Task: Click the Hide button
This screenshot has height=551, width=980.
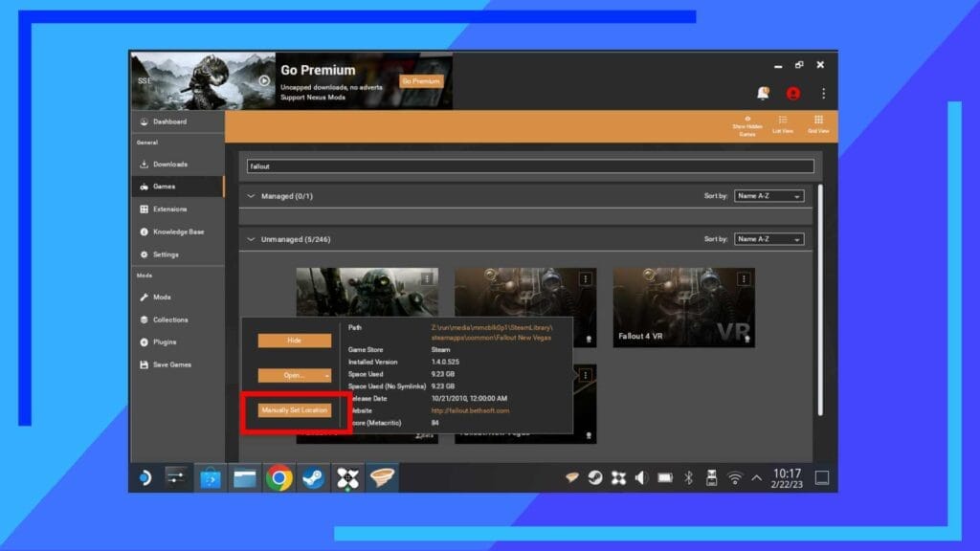Action: coord(295,341)
